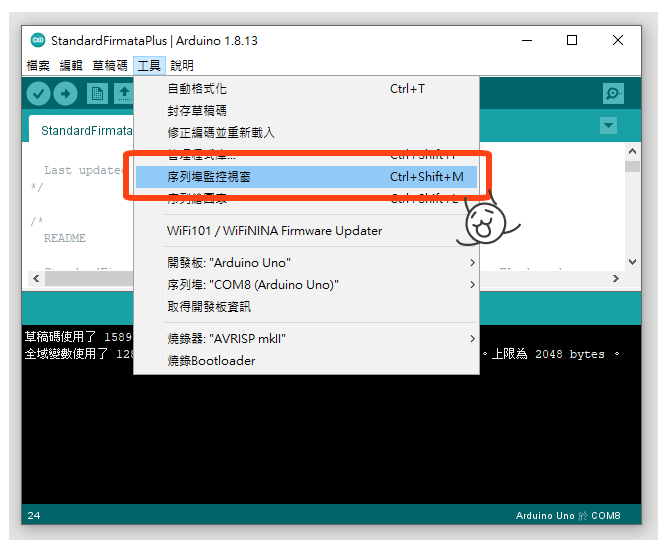The height and width of the screenshot is (551, 668).
Task: Open Serial Monitor magnifier icon at toolbar right
Action: [x=613, y=93]
